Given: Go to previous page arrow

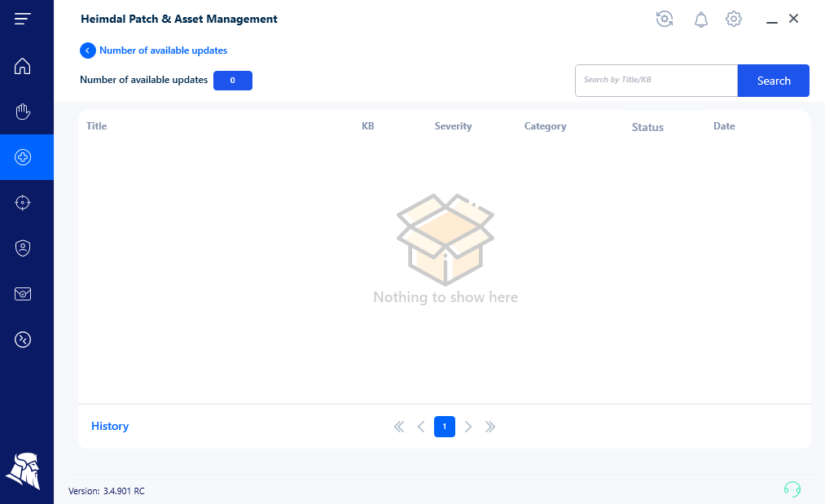Looking at the screenshot, I should pyautogui.click(x=421, y=427).
